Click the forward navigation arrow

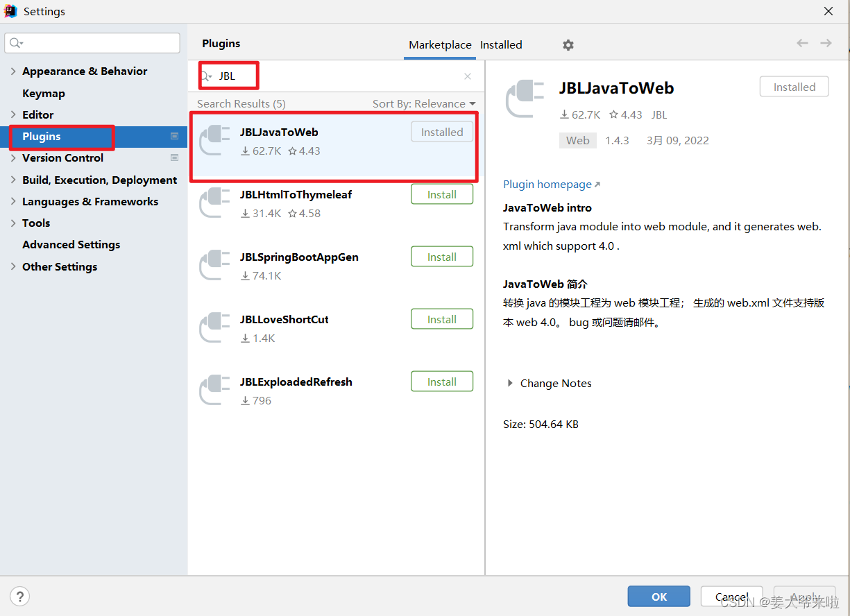tap(826, 43)
